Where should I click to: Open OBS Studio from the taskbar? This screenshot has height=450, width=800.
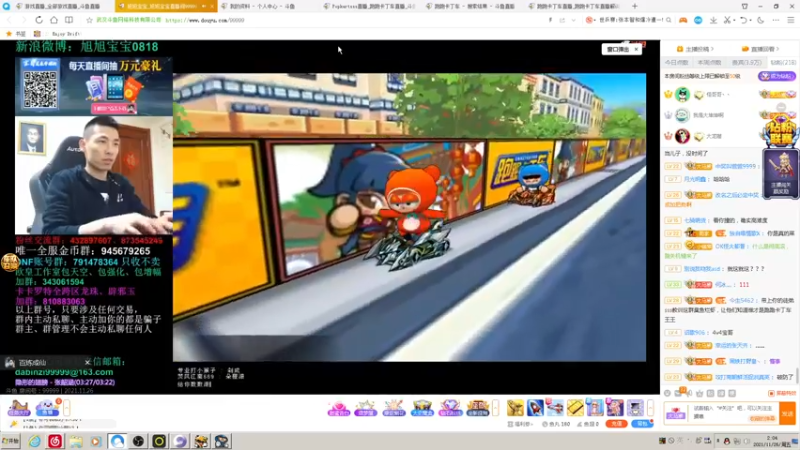click(138, 441)
